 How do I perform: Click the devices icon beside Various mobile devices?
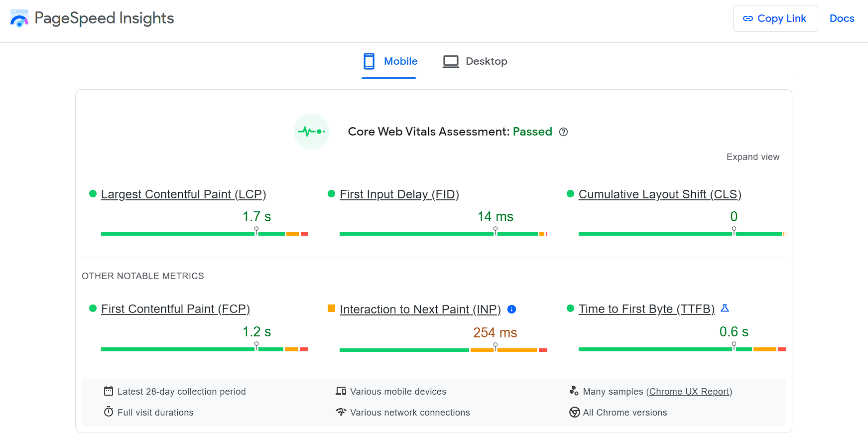[x=341, y=391]
